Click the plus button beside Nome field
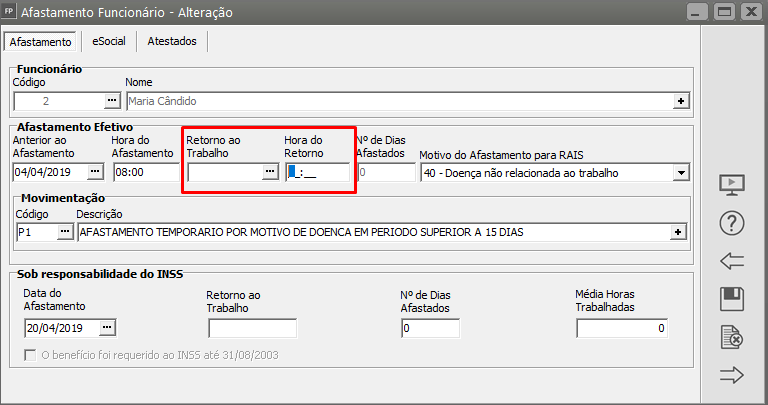The image size is (768, 405). [681, 101]
